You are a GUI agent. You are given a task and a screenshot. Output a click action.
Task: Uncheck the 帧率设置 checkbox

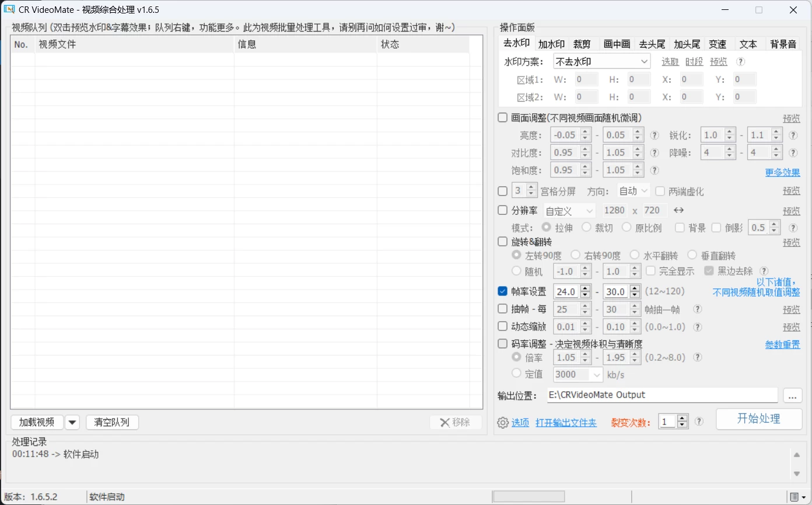tap(502, 291)
